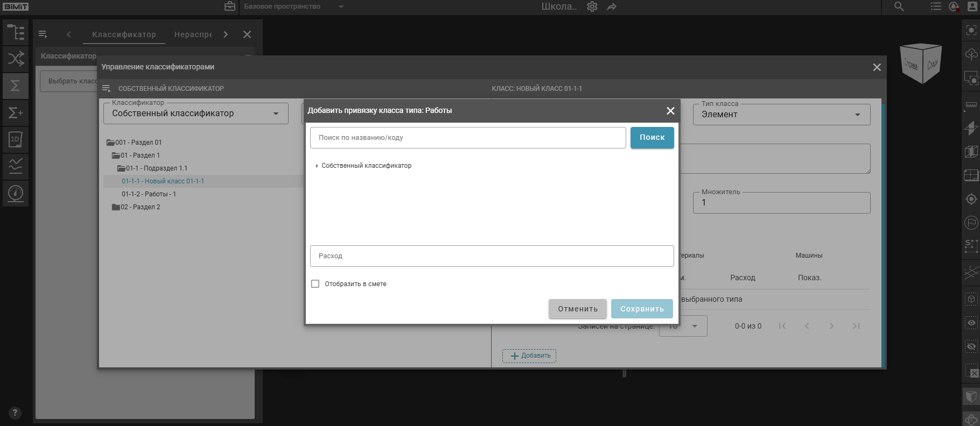Open the model tree structure icon
980x426 pixels.
[x=16, y=32]
